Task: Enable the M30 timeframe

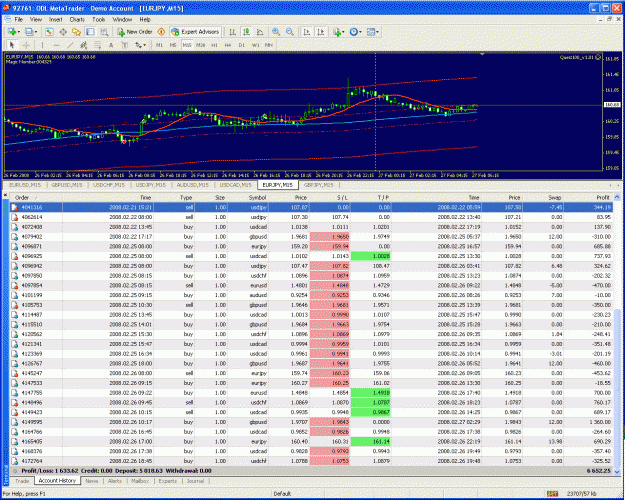Action: point(200,45)
